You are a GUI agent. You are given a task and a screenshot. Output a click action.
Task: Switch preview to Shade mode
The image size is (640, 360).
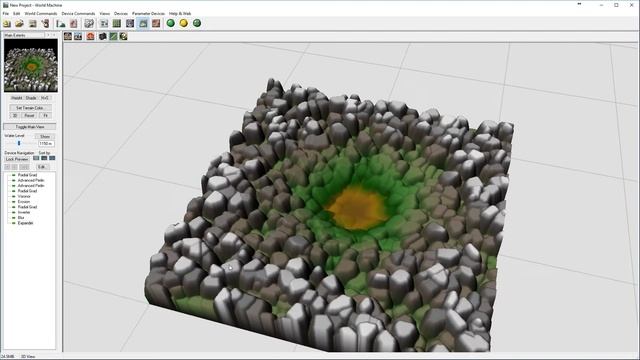pos(31,98)
